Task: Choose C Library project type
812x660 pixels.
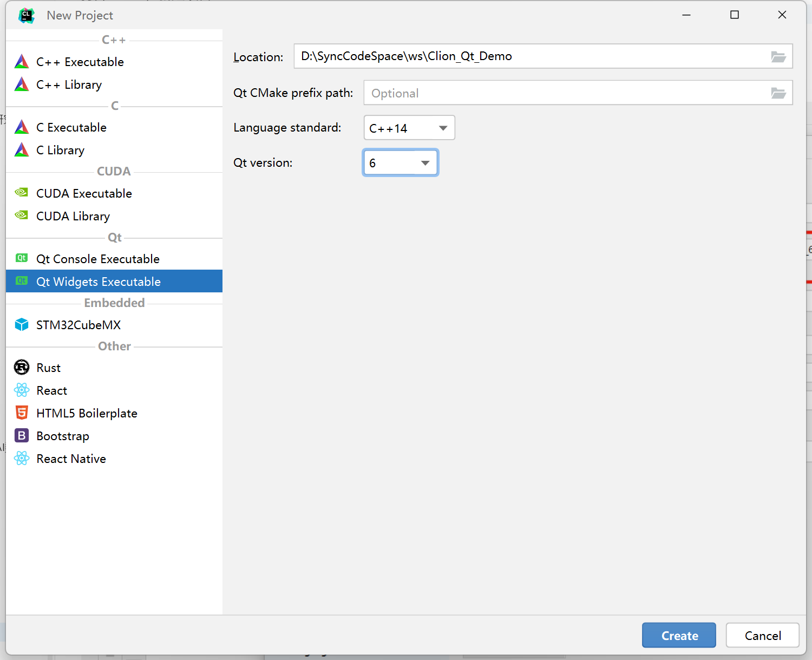Action: point(114,150)
